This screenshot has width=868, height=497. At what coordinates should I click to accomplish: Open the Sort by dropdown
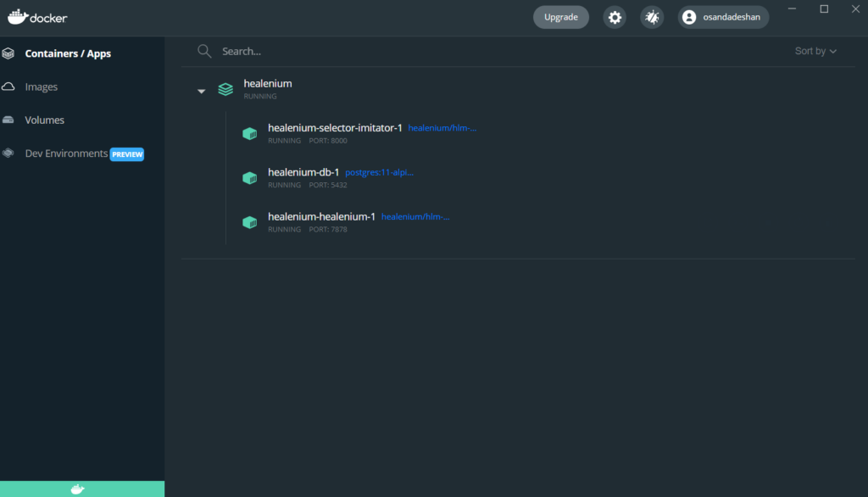point(815,51)
